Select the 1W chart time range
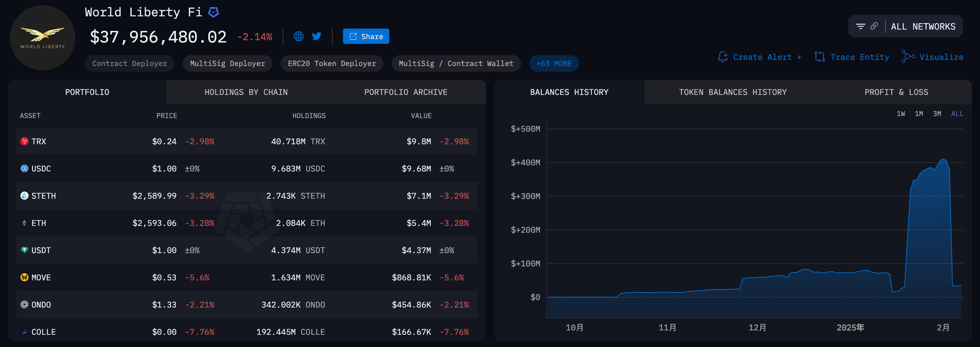Viewport: 980px width, 347px height. 900,114
